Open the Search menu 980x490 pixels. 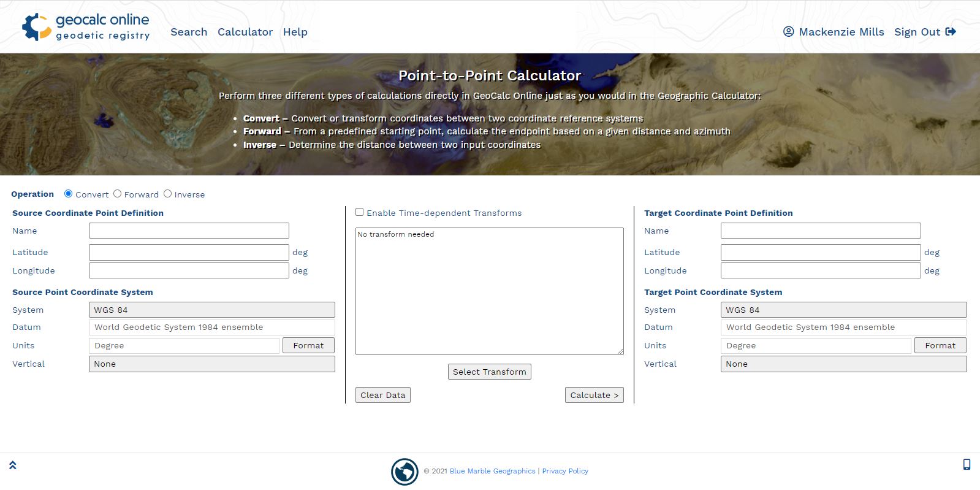tap(189, 32)
